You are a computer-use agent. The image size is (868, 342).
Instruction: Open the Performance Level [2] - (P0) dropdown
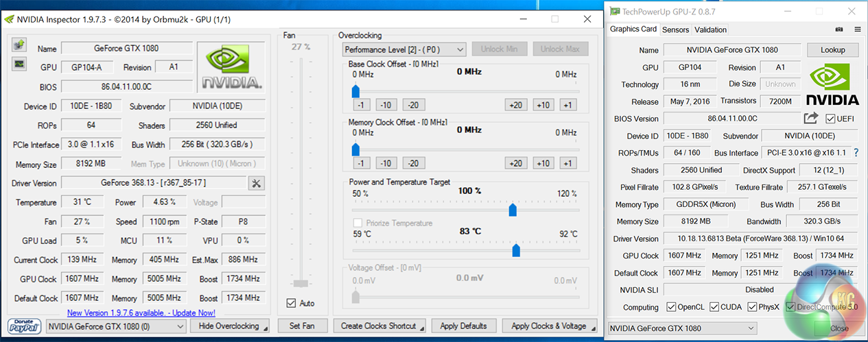click(404, 49)
